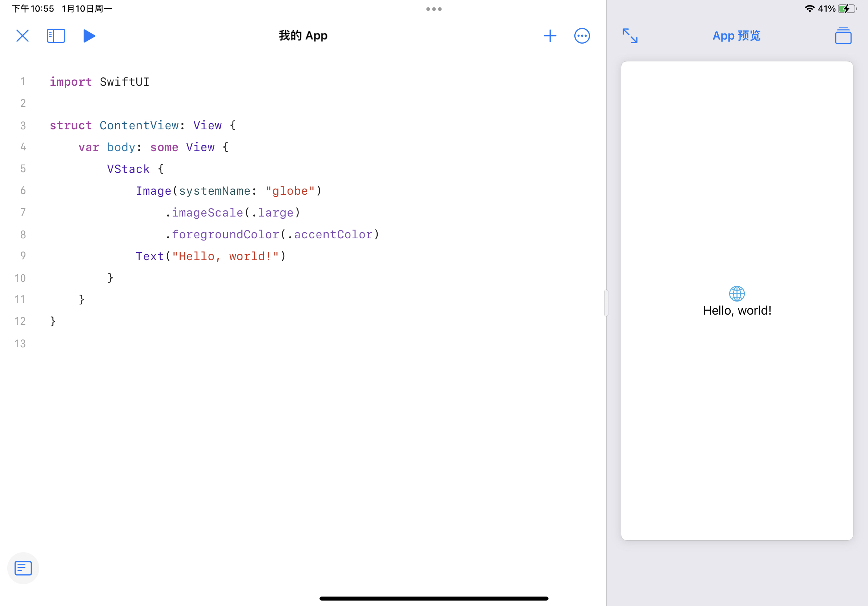Image resolution: width=868 pixels, height=606 pixels.
Task: Expand the preview with the fullscreen arrows icon
Action: pos(630,36)
